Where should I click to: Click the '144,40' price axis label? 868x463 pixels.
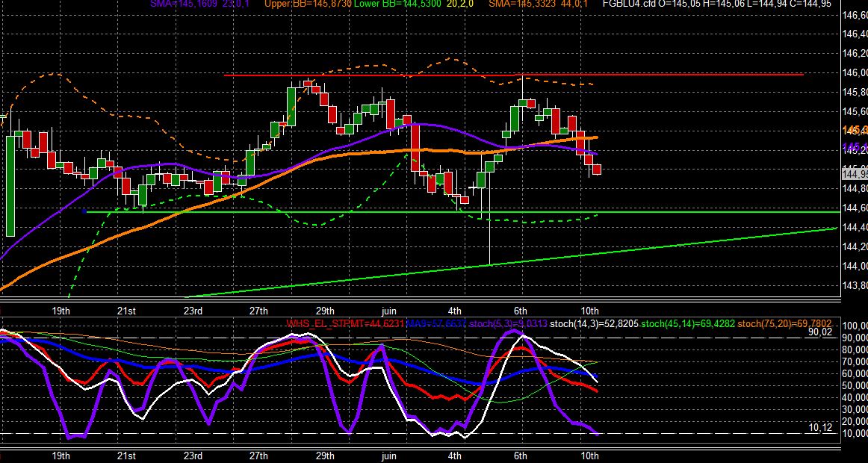(x=854, y=227)
